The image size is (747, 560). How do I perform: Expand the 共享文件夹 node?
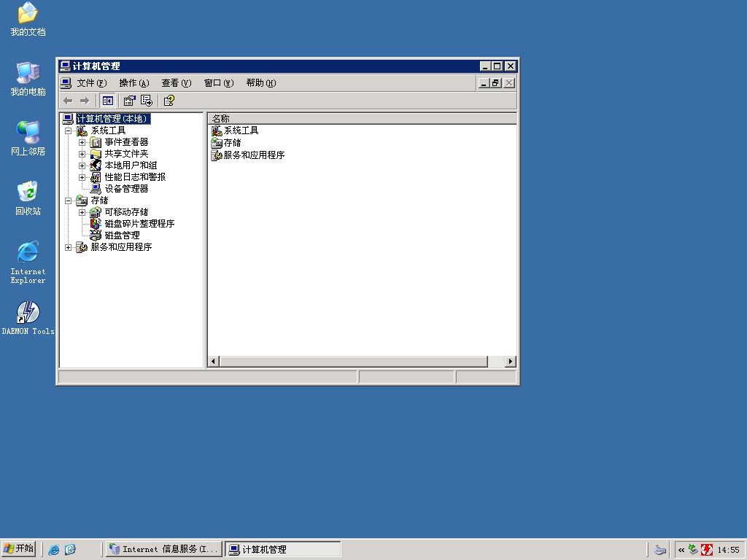(x=82, y=154)
